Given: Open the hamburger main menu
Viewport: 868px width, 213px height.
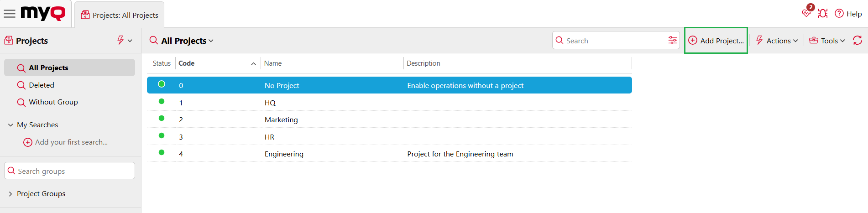Looking at the screenshot, I should pos(10,14).
